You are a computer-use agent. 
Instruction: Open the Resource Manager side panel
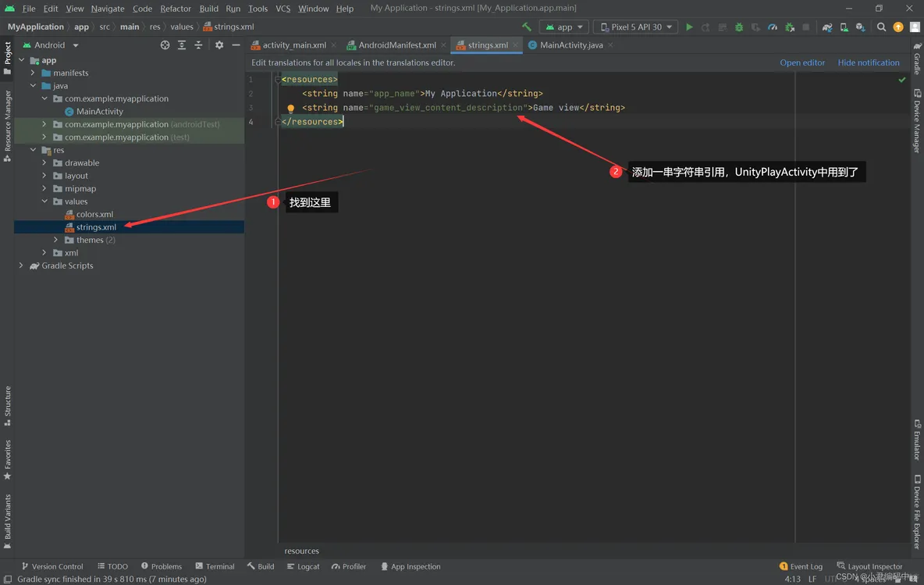click(x=7, y=126)
